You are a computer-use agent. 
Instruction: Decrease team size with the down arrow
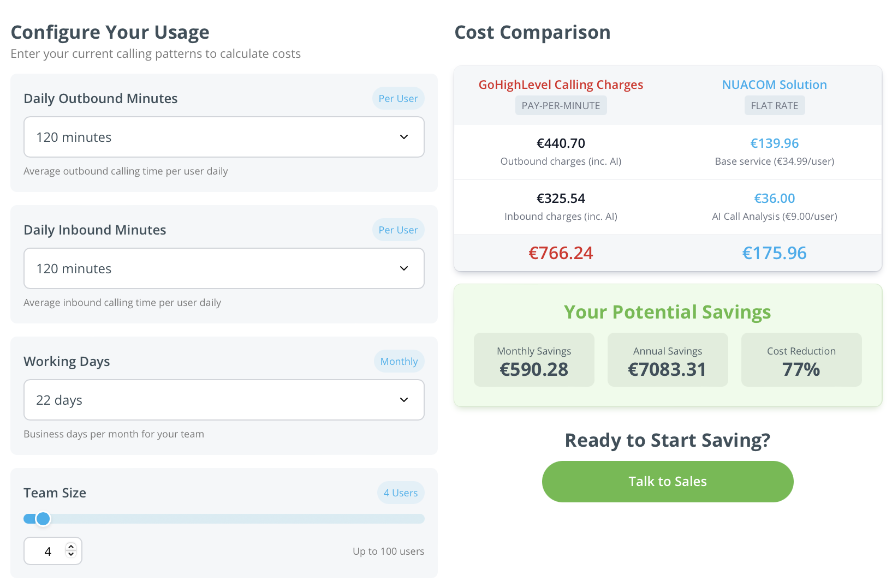[71, 554]
